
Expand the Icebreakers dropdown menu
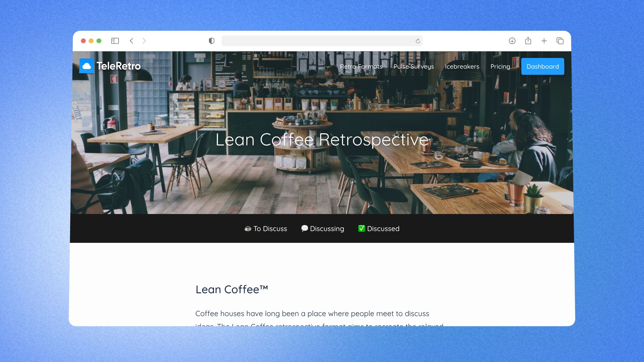[462, 66]
